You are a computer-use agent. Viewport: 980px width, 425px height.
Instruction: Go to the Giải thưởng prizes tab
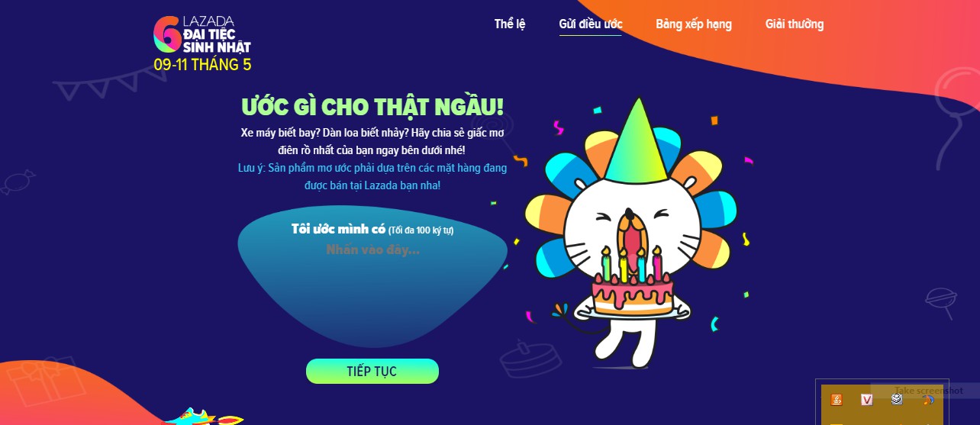(795, 24)
